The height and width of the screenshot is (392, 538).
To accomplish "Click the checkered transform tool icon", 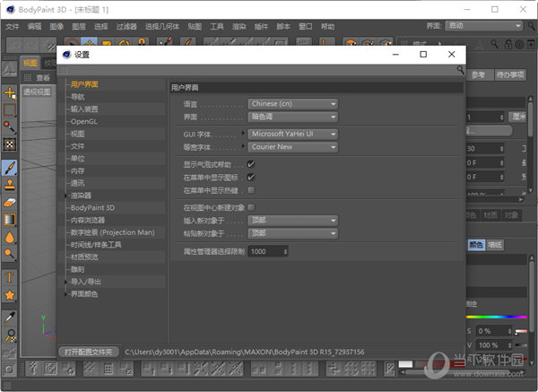I will pyautogui.click(x=10, y=144).
